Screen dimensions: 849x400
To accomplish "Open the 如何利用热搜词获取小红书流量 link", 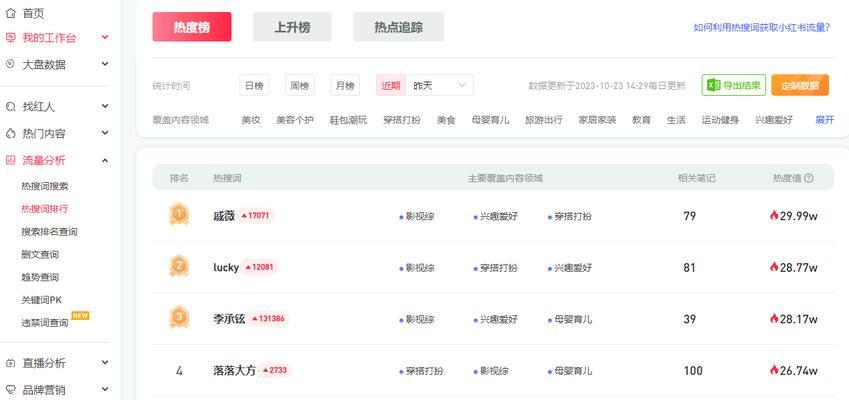I will pos(762,28).
